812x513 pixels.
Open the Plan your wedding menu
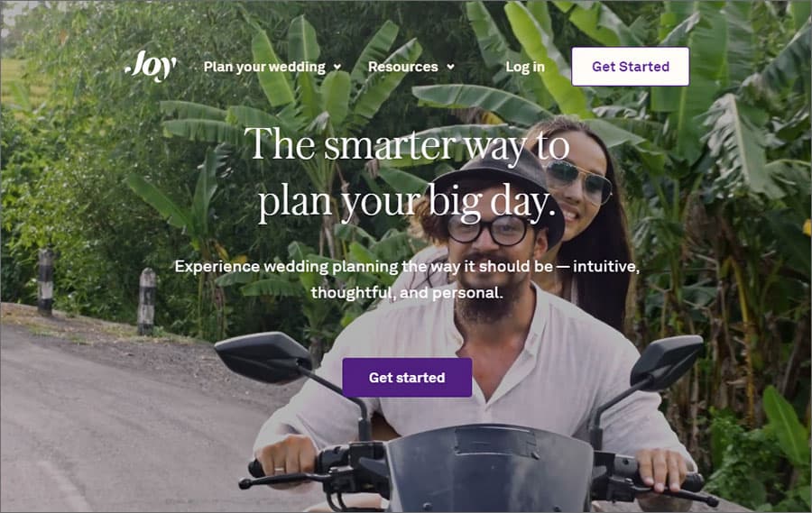tap(264, 67)
